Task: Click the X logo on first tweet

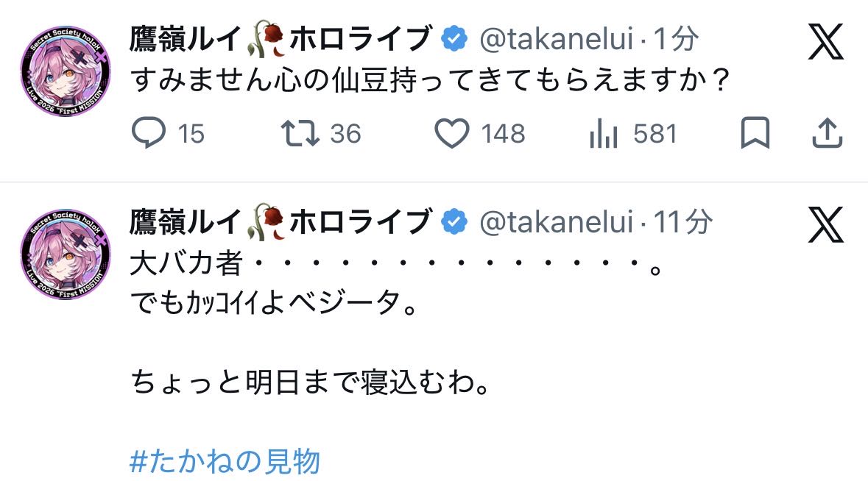Action: 825,42
